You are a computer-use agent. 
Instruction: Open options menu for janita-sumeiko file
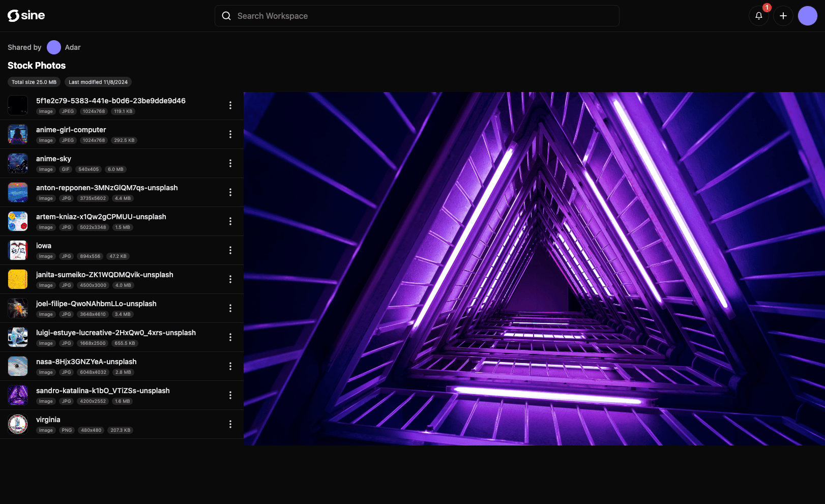click(230, 279)
